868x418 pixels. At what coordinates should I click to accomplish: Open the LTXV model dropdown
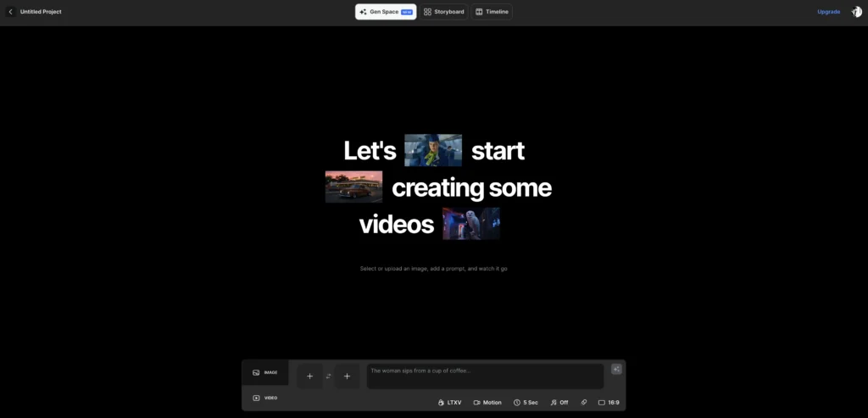pyautogui.click(x=449, y=403)
